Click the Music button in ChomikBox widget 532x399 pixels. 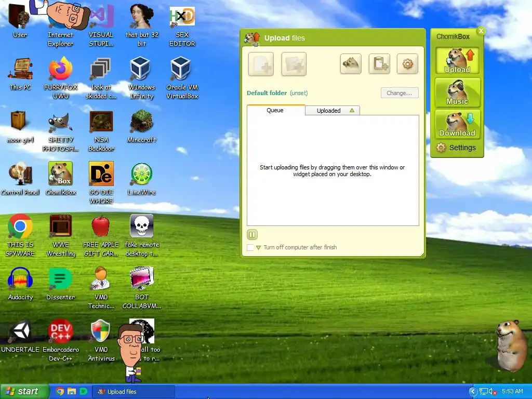point(457,92)
